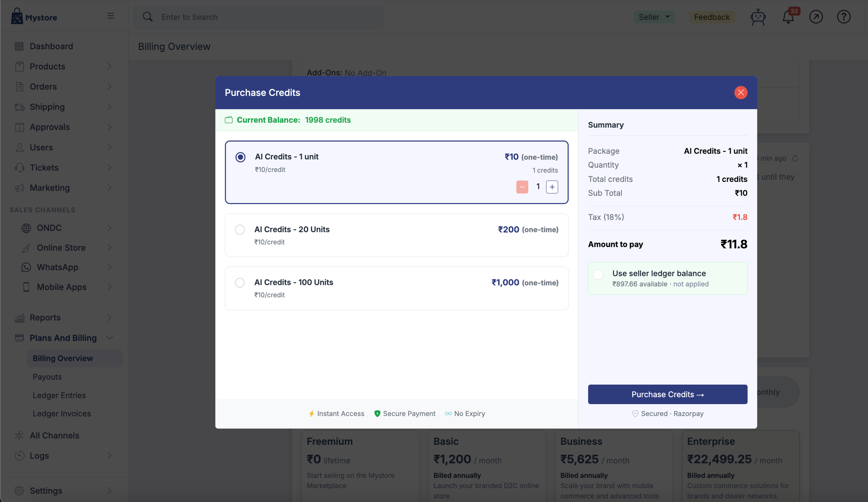Open All Channels in sidebar
The image size is (868, 502).
54,435
